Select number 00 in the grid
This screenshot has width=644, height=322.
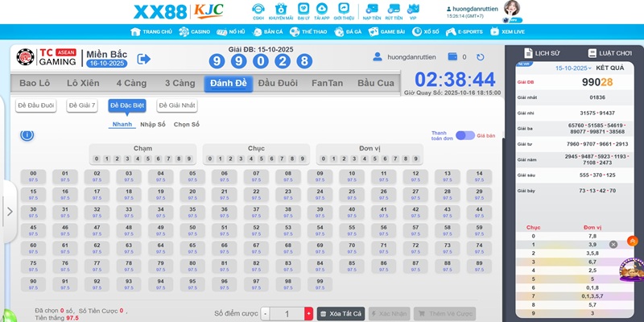[x=33, y=176]
